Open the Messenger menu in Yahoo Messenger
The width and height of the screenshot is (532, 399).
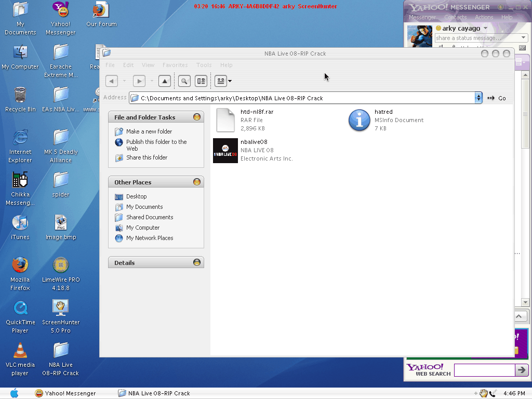(422, 17)
